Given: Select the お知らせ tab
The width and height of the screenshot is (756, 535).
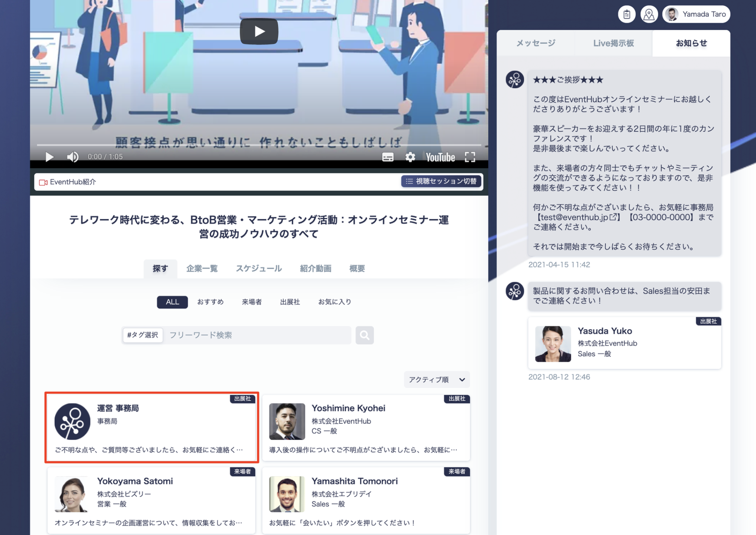Looking at the screenshot, I should tap(691, 43).
